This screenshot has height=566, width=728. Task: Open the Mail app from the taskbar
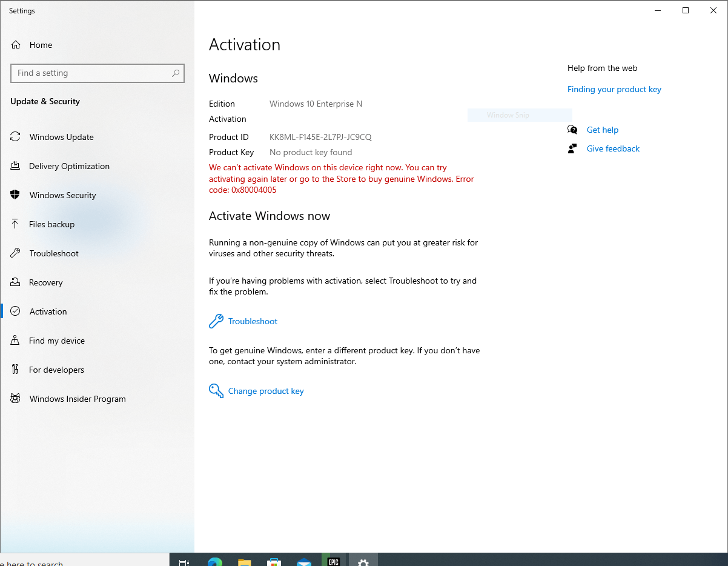click(x=303, y=562)
